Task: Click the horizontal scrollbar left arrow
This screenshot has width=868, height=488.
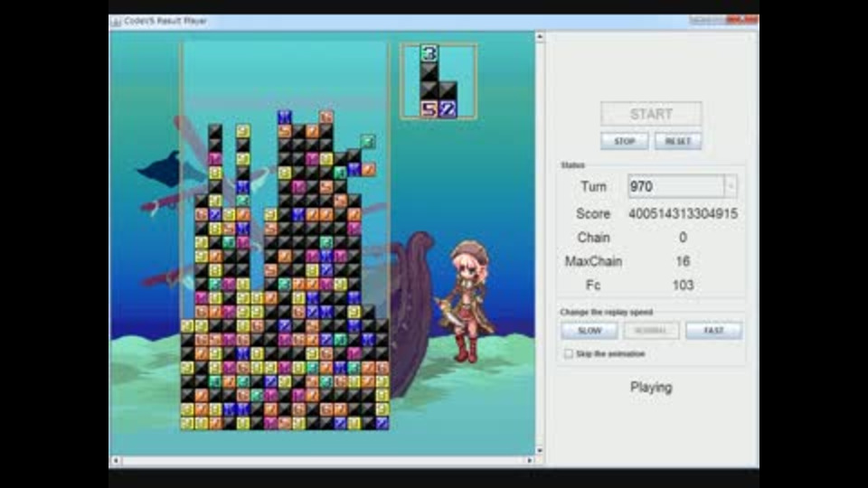Action: point(116,460)
